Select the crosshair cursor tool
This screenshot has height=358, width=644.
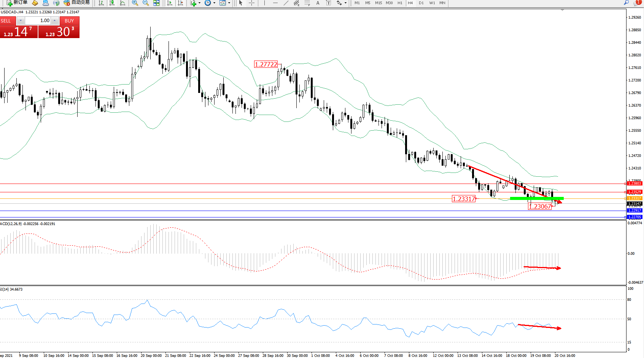[x=251, y=3]
